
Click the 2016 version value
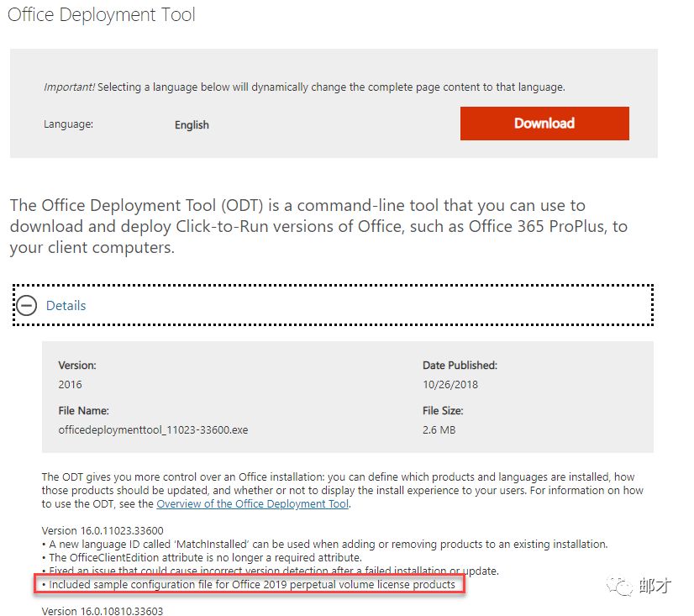pos(71,383)
